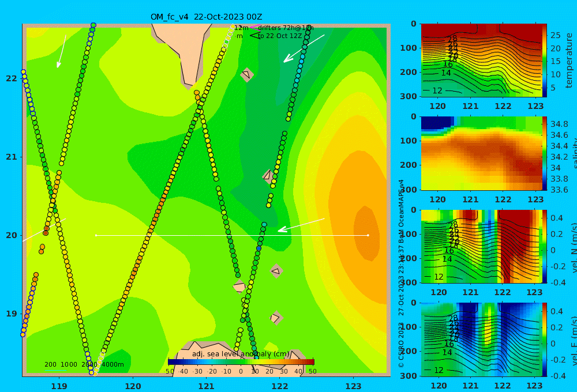Click the vel. E colorbar
This screenshot has width=577, height=392.
[545, 340]
